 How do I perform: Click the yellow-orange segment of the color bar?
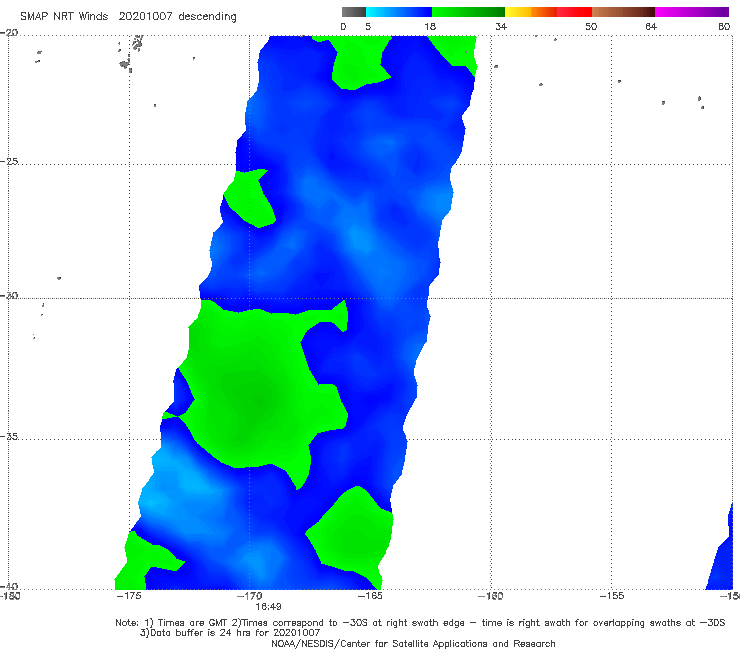(x=530, y=12)
